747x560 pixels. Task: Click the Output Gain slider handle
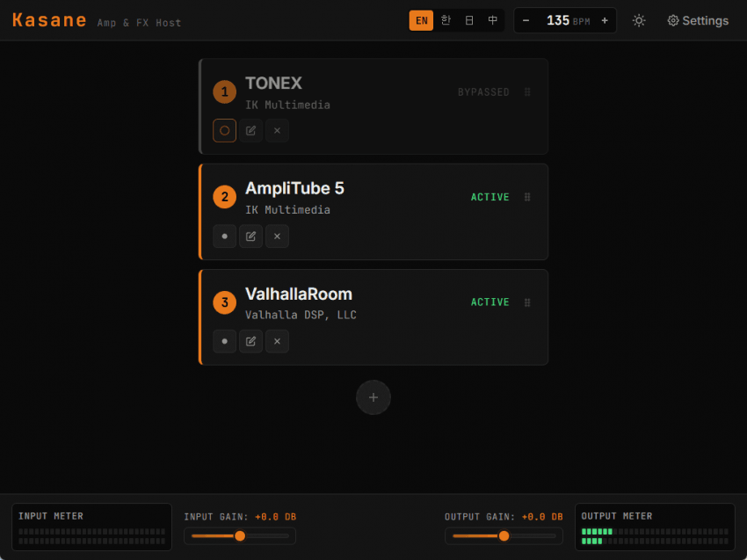504,536
